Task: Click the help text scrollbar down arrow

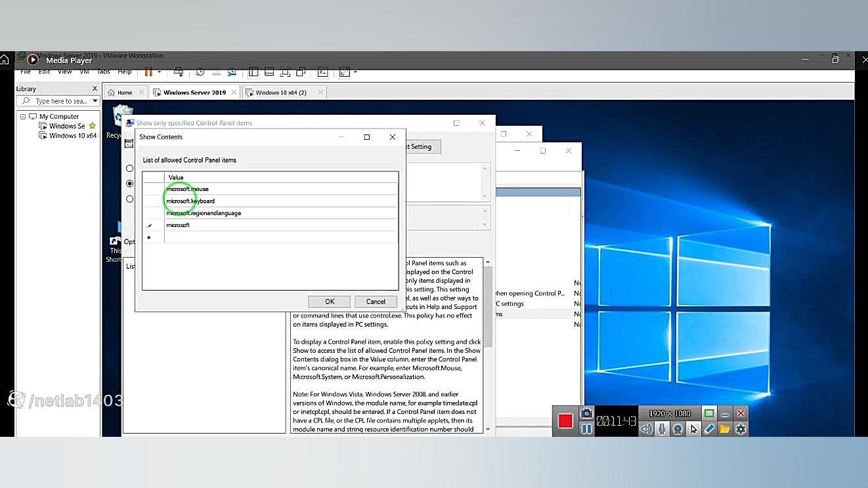Action: click(488, 428)
